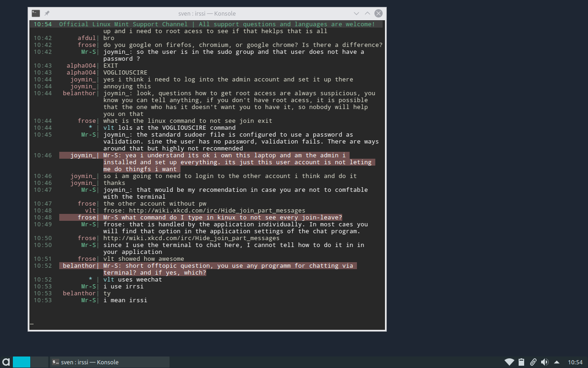Click alpha004's message 'EXIT'
588x368 pixels.
pos(111,66)
